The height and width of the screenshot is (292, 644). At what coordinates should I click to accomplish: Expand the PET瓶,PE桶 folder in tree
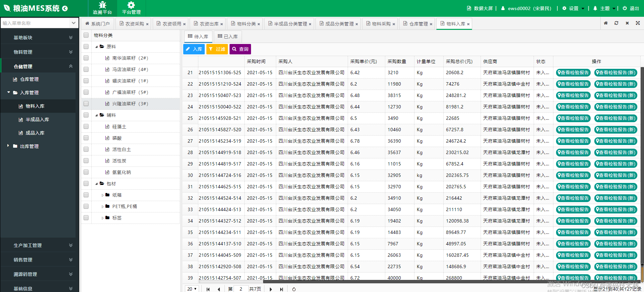pos(102,206)
